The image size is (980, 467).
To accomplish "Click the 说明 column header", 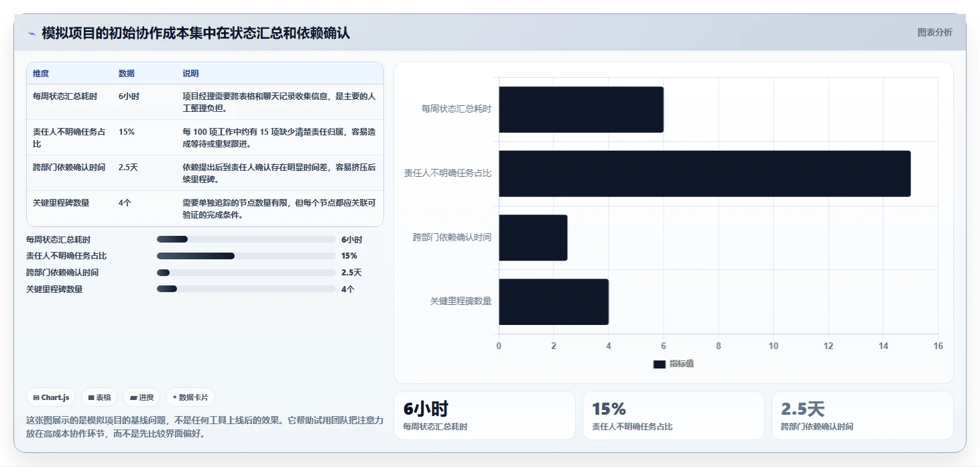I will click(x=191, y=74).
